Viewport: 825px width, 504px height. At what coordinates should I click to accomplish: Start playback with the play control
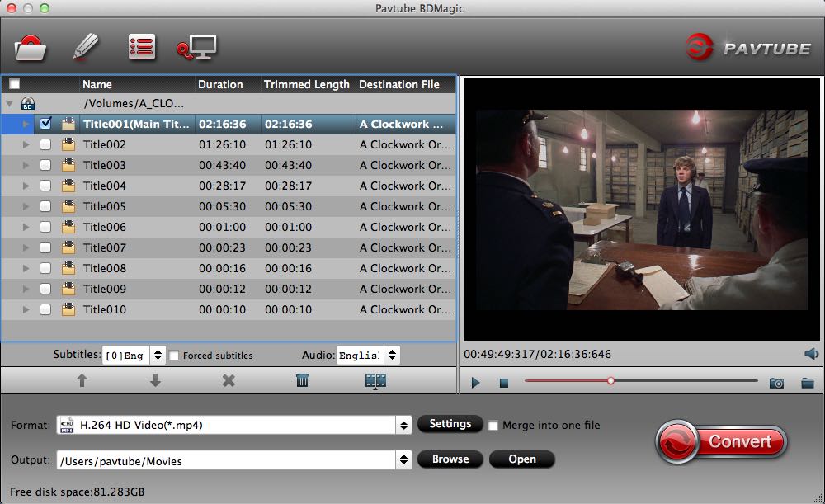tap(474, 382)
